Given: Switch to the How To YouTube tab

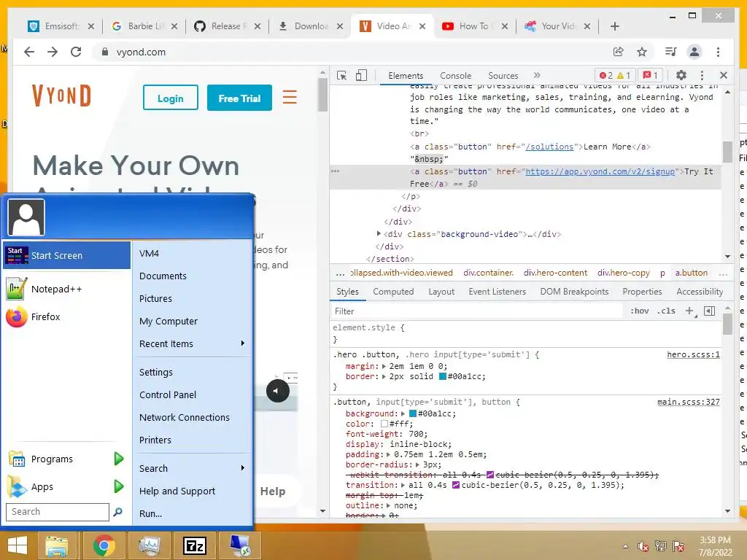Looking at the screenshot, I should click(x=474, y=26).
